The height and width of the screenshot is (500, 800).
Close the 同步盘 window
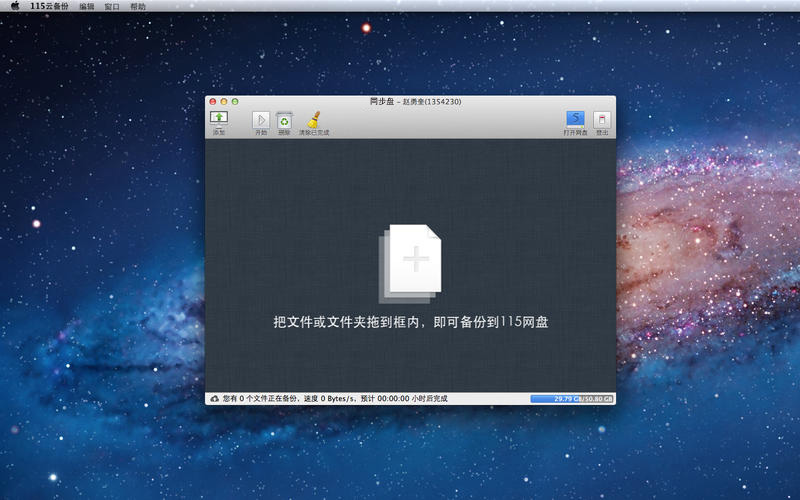(212, 102)
